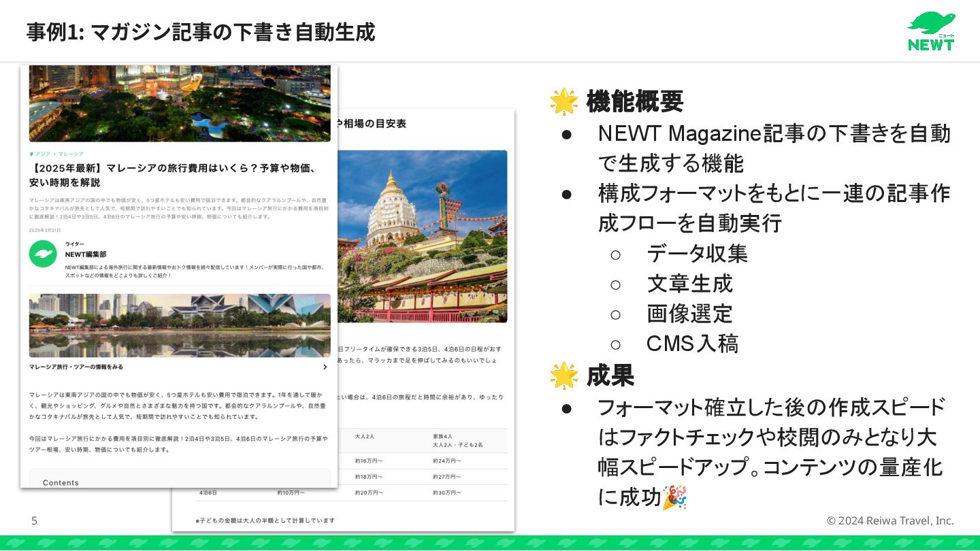Click the 成果 heading
The height and width of the screenshot is (551, 980).
[610, 375]
